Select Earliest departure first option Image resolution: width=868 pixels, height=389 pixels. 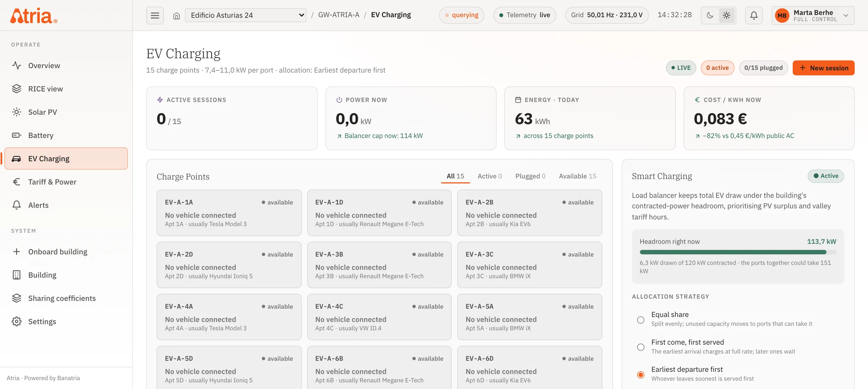[641, 375]
